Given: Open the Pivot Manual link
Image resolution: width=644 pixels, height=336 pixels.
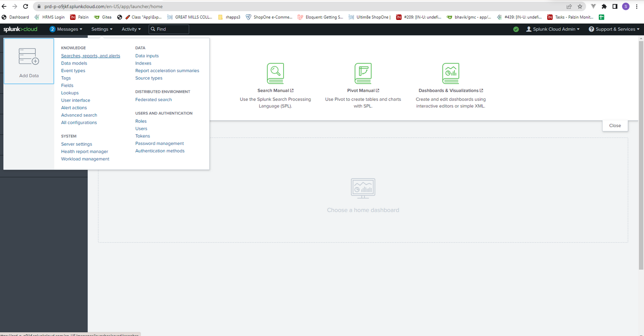Looking at the screenshot, I should tap(363, 90).
